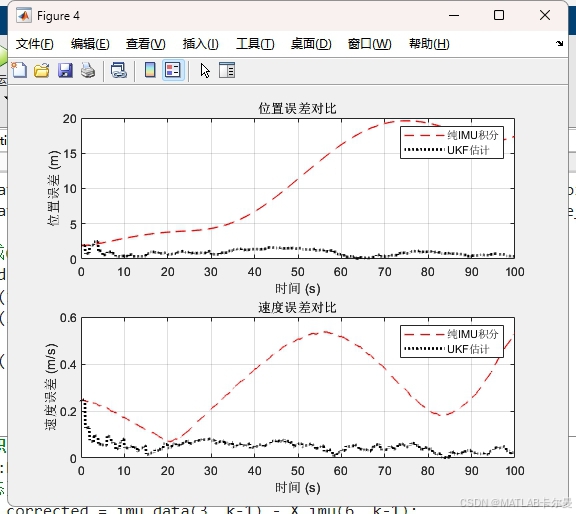This screenshot has width=576, height=514.
Task: Toggle the Insert Legend toolbar button
Action: (173, 70)
